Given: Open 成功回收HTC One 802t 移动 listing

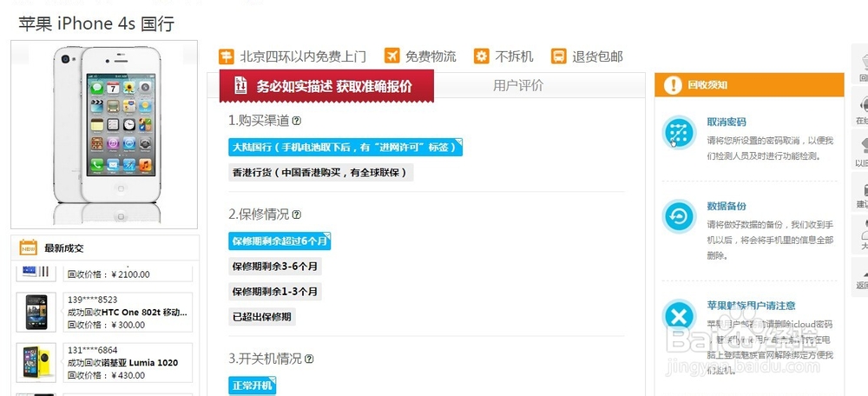Looking at the screenshot, I should (x=128, y=313).
